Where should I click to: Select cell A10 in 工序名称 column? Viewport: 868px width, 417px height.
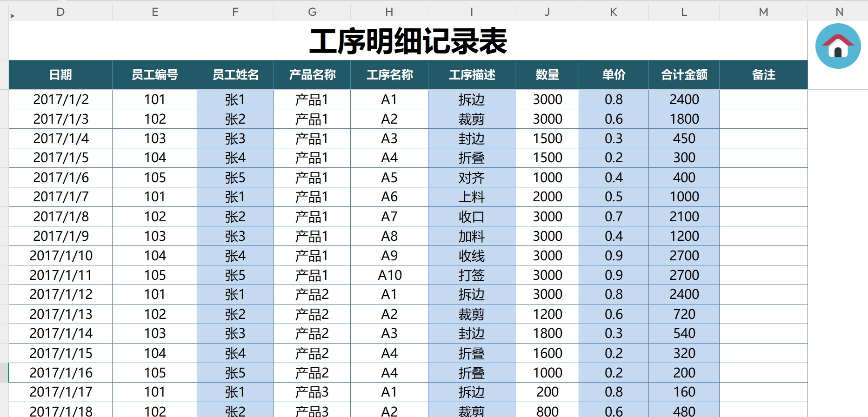pyautogui.click(x=389, y=275)
